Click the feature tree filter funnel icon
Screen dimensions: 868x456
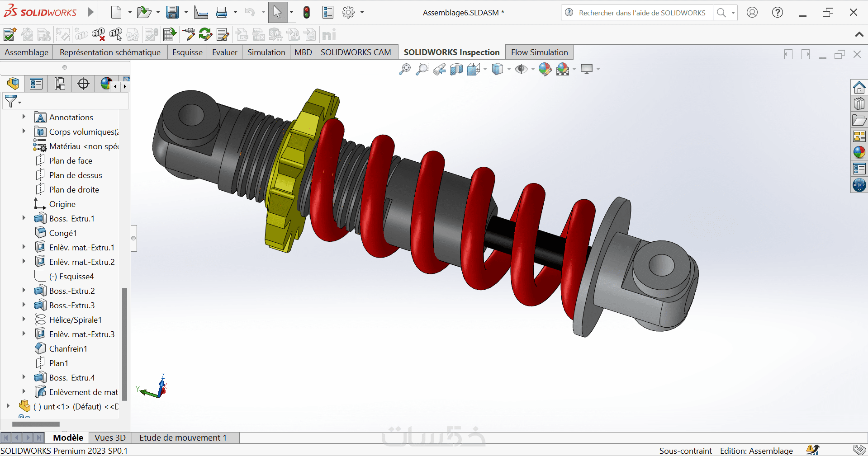point(10,101)
